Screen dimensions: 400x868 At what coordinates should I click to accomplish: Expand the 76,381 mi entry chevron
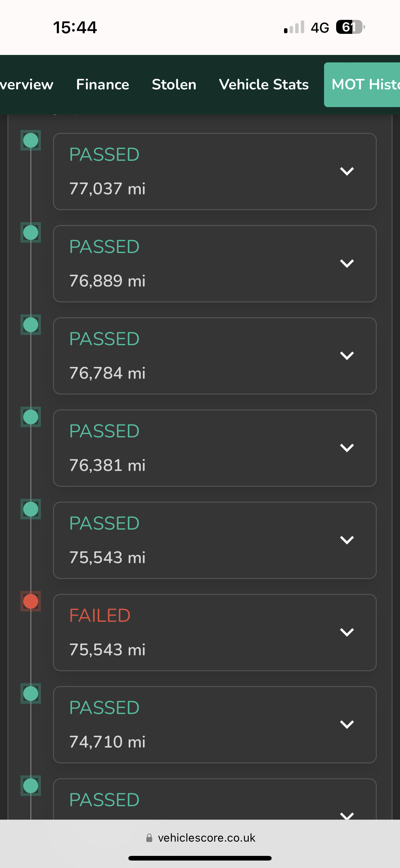coord(346,448)
